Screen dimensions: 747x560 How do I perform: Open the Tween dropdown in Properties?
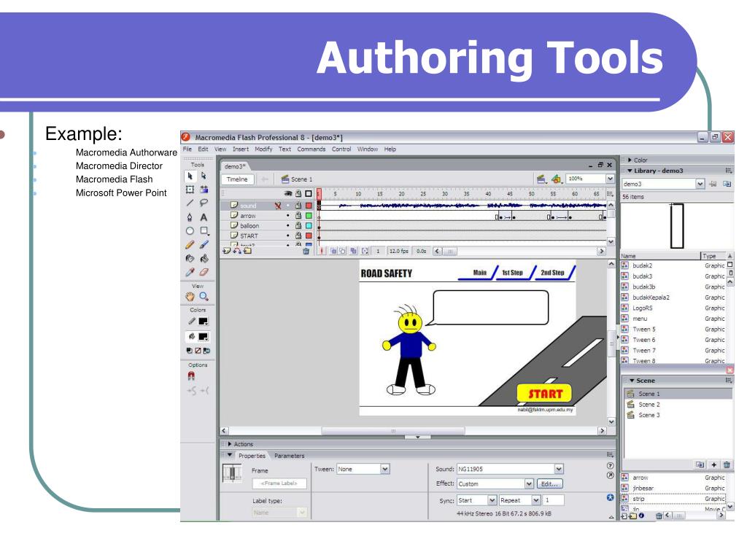[x=363, y=469]
